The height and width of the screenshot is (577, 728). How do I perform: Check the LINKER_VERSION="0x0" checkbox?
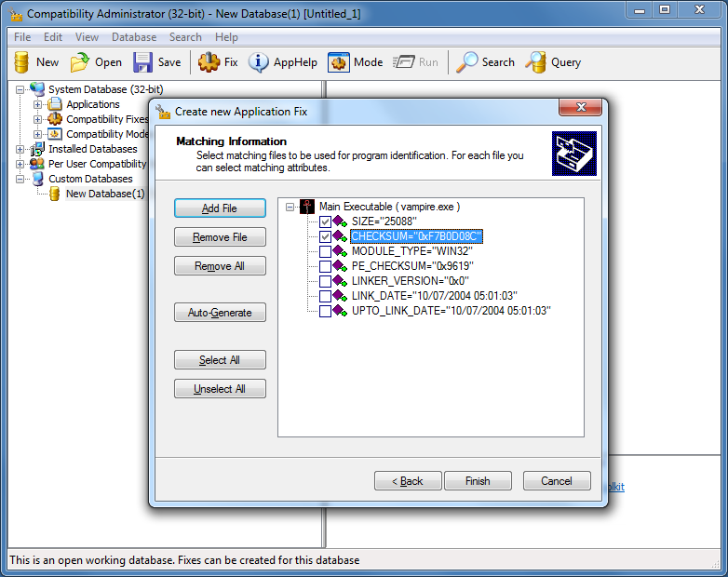coord(325,281)
